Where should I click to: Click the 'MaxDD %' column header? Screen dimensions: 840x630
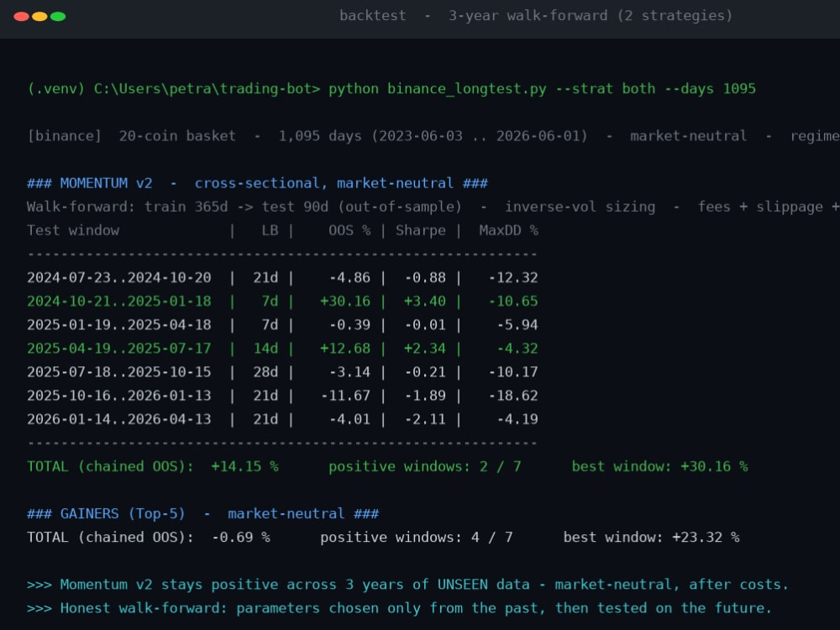(x=508, y=230)
